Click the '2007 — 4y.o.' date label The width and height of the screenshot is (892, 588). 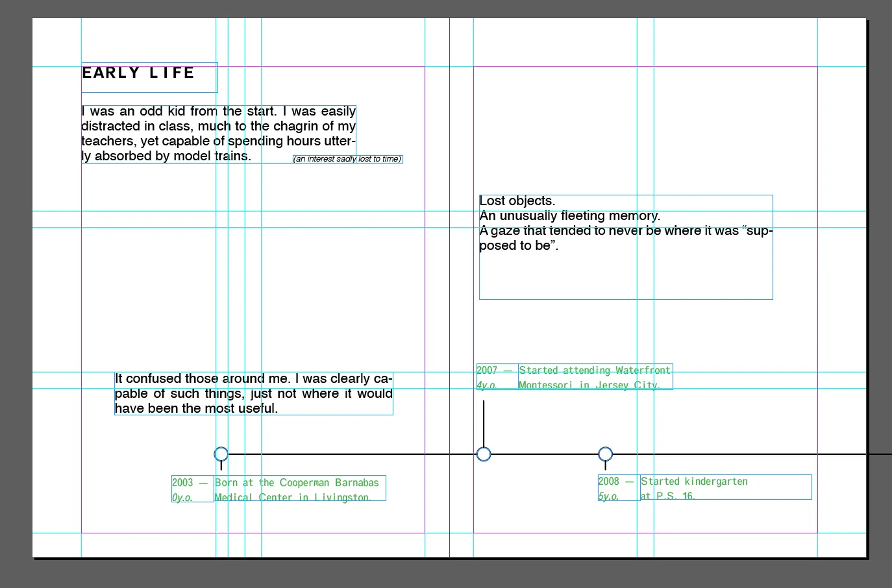pyautogui.click(x=497, y=377)
